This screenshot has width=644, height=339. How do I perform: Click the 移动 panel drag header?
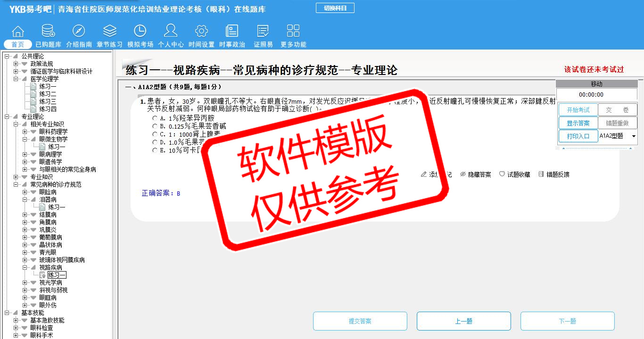pyautogui.click(x=596, y=84)
